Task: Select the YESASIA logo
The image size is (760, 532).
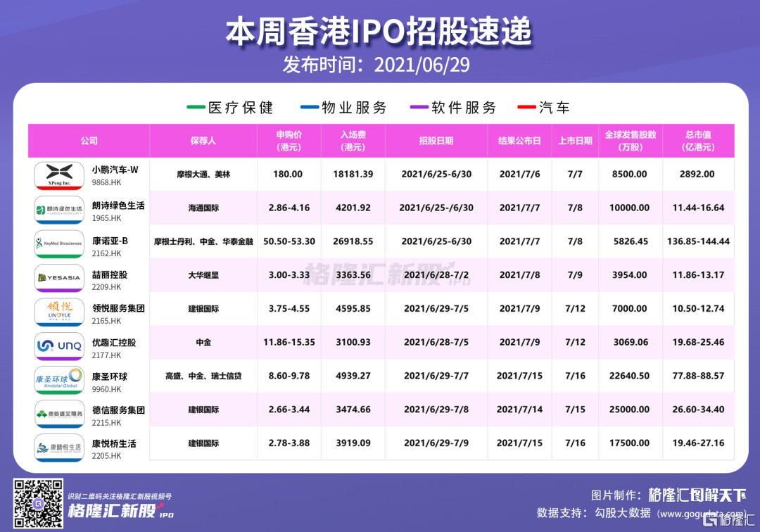Action: click(x=60, y=276)
